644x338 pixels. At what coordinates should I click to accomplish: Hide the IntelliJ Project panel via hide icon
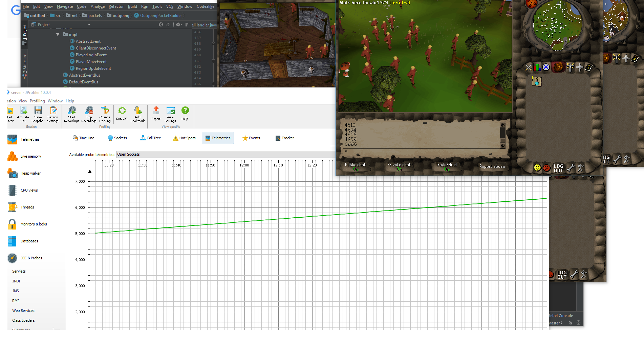pos(187,24)
